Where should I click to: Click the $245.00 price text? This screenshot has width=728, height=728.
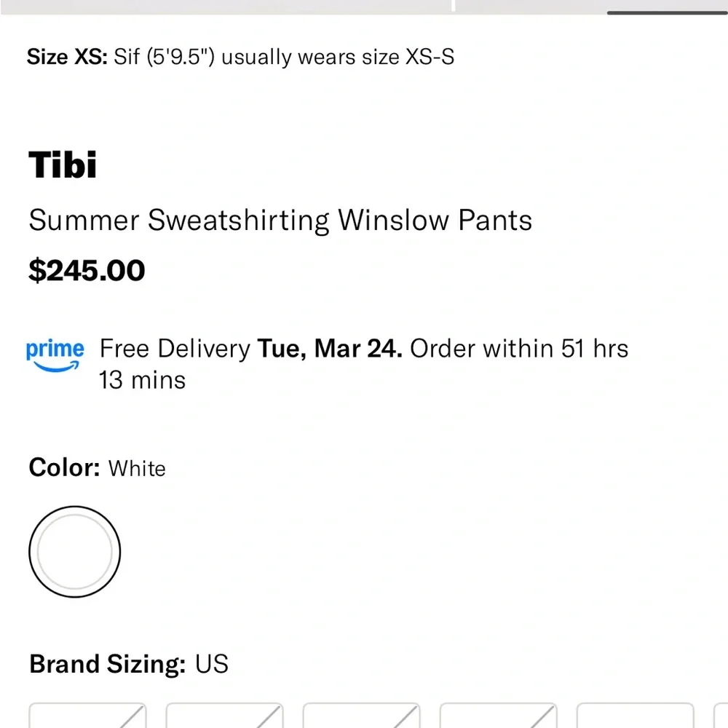tap(85, 270)
